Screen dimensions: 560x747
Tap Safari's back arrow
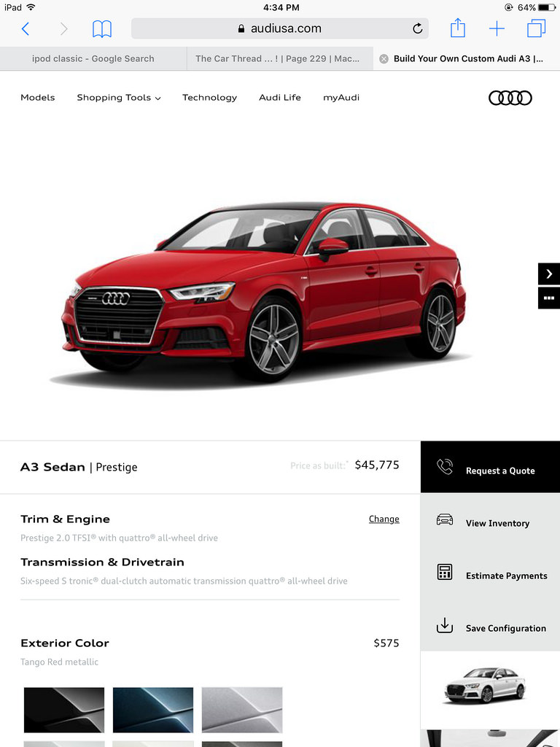coord(26,29)
